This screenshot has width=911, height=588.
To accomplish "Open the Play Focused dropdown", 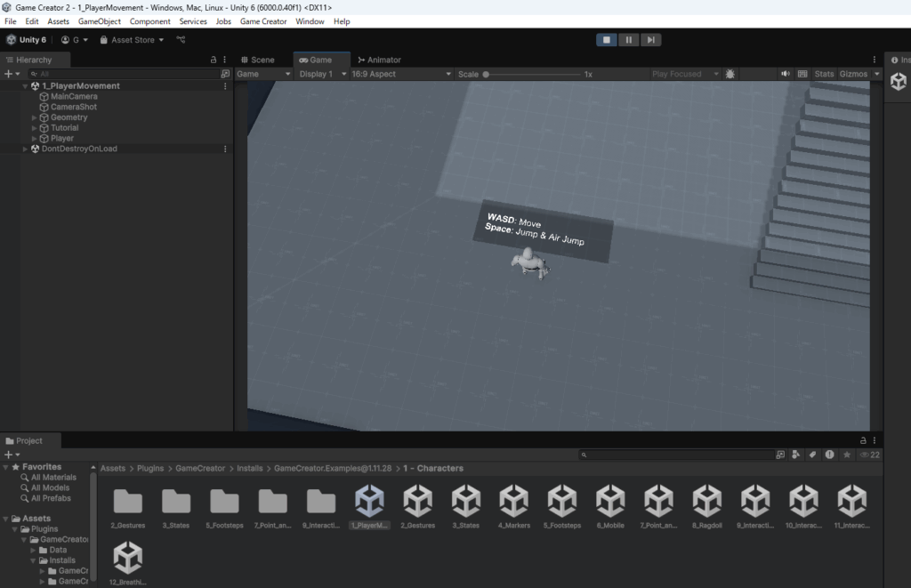I will pos(686,74).
